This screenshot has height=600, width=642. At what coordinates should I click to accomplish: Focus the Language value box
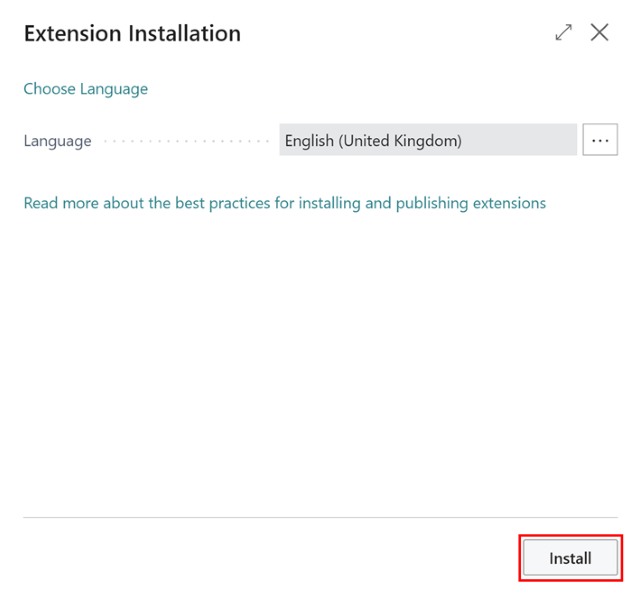tap(428, 141)
